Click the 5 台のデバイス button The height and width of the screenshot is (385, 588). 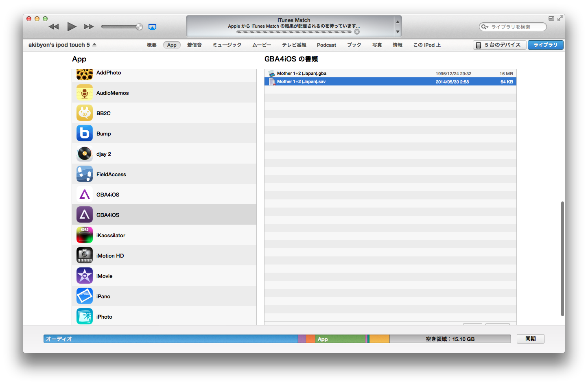click(500, 45)
